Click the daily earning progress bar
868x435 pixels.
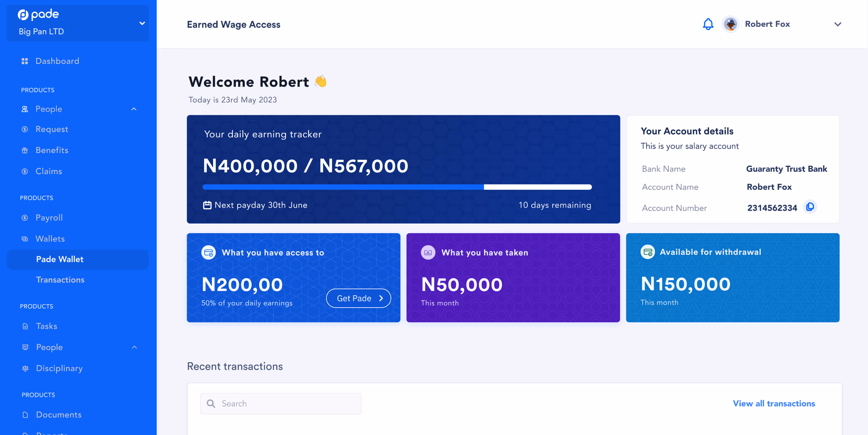pos(397,187)
